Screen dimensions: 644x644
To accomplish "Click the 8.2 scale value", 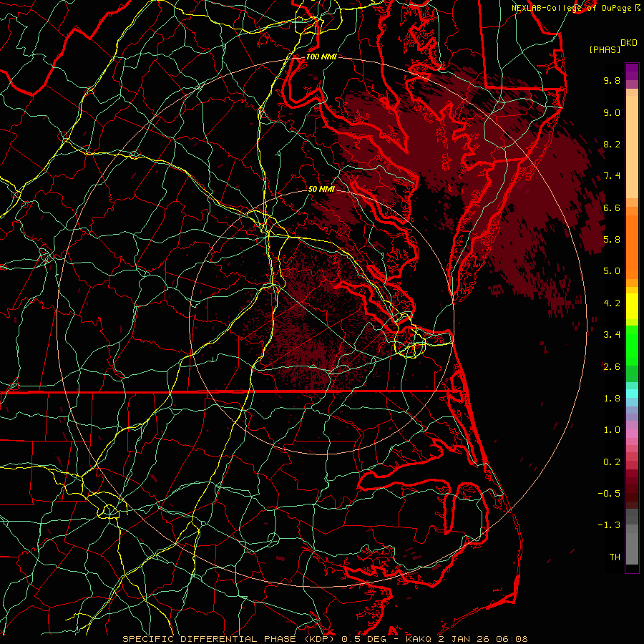I will pos(612,144).
